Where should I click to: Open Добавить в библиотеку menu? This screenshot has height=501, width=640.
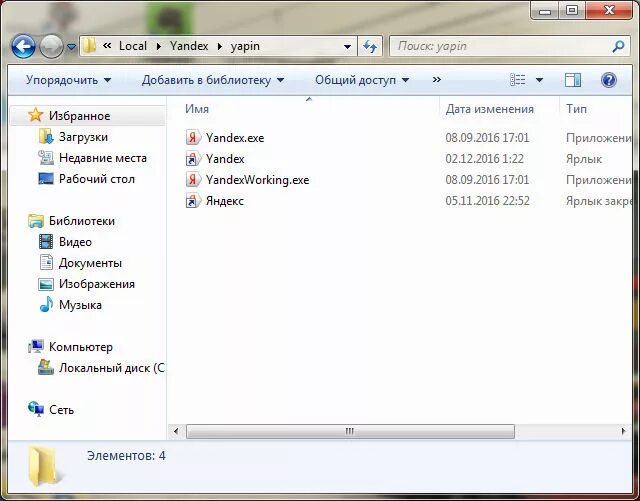point(213,80)
